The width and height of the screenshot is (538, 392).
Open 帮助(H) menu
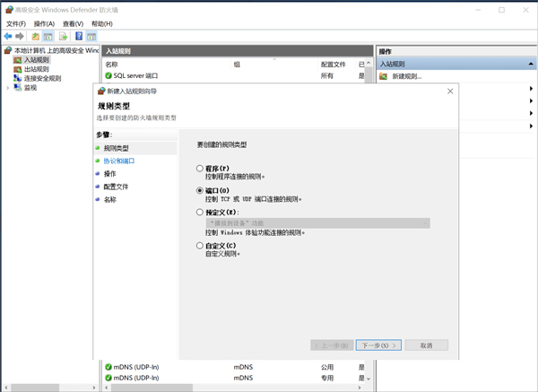coord(102,23)
